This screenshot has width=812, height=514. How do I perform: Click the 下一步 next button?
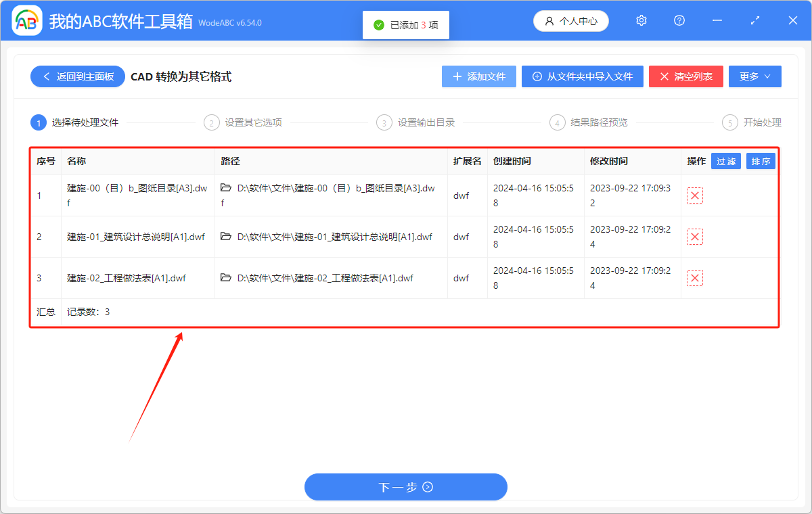click(405, 487)
